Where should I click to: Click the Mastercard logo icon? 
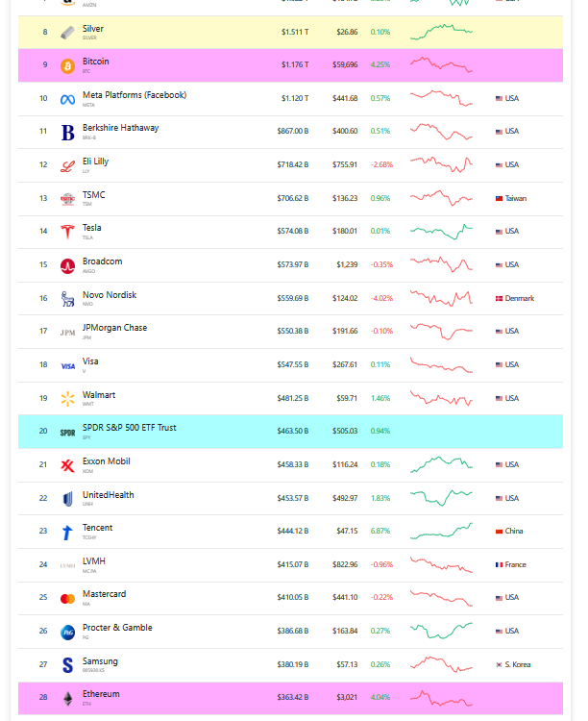67,598
